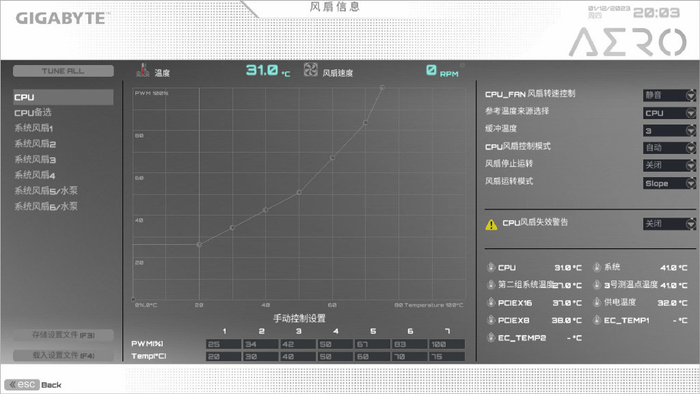Click the 20:03 clock display
Screen dimensions: 700x394
click(x=656, y=12)
